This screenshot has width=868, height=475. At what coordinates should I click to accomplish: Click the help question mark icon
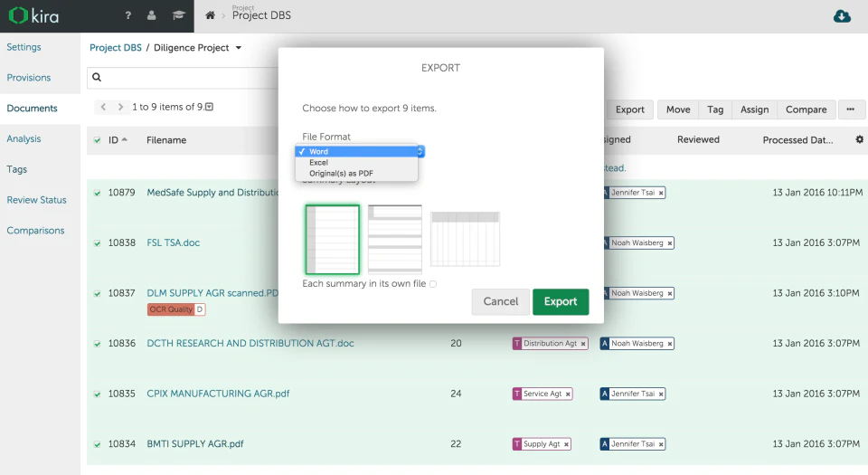coord(127,15)
